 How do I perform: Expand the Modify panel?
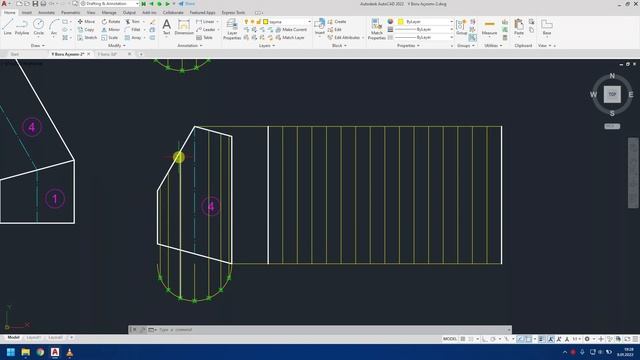point(117,46)
